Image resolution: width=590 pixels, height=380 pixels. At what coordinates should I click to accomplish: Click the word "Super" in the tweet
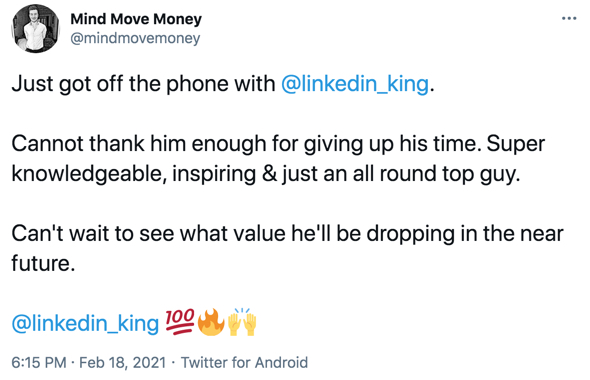515,144
